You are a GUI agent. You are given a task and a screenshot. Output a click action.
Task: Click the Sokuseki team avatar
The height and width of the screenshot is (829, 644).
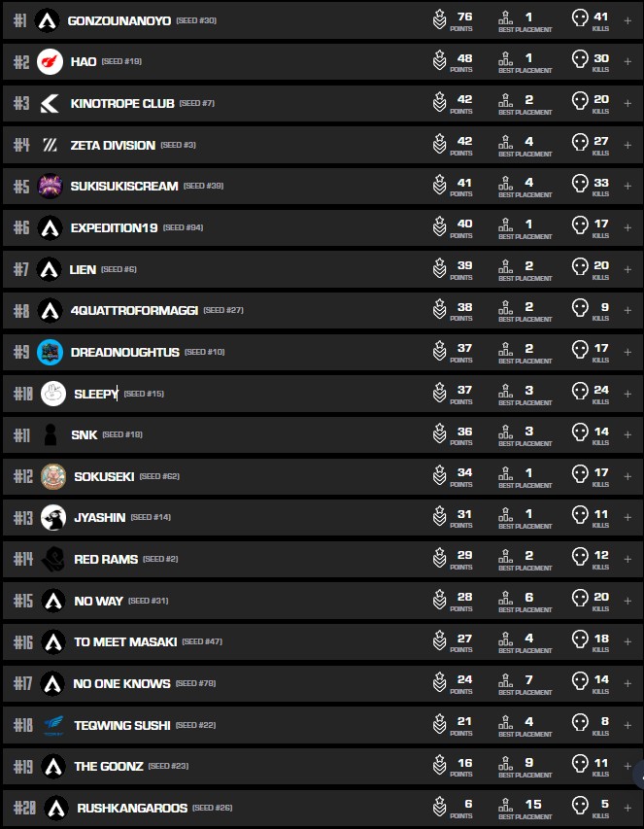point(53,476)
